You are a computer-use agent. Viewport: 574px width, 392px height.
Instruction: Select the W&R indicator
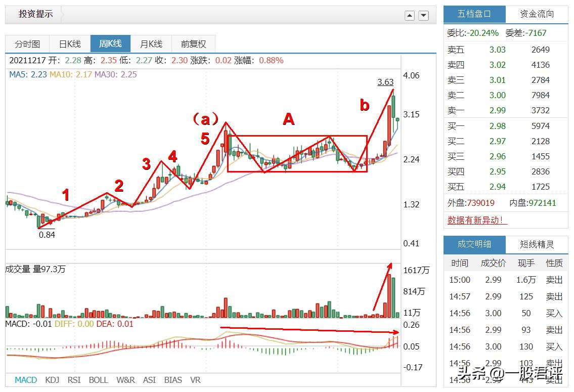(x=126, y=380)
